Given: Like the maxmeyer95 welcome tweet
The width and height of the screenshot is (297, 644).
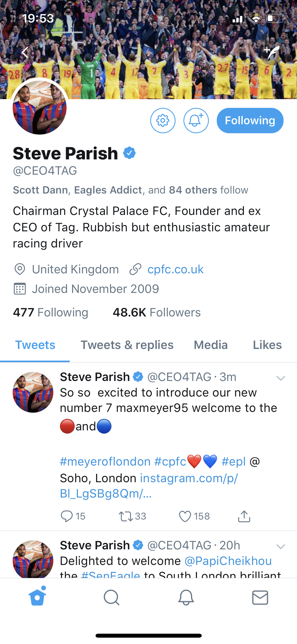Looking at the screenshot, I should (x=185, y=516).
